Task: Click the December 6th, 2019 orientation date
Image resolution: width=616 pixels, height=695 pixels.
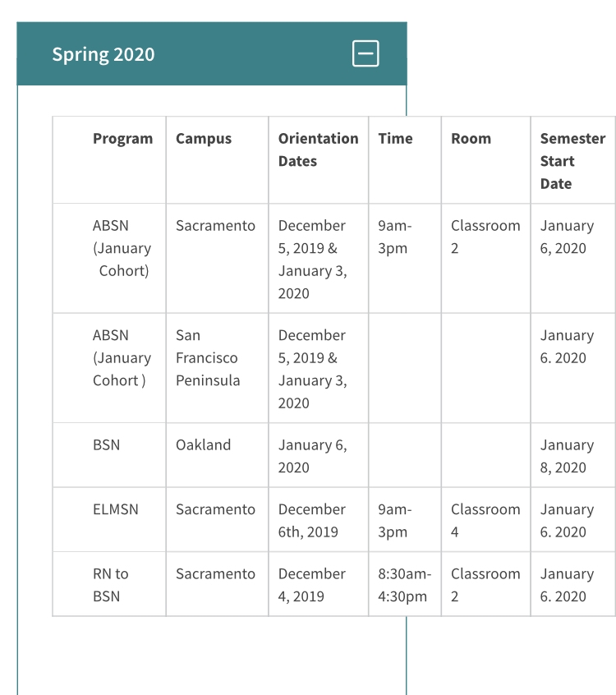Action: [312, 520]
